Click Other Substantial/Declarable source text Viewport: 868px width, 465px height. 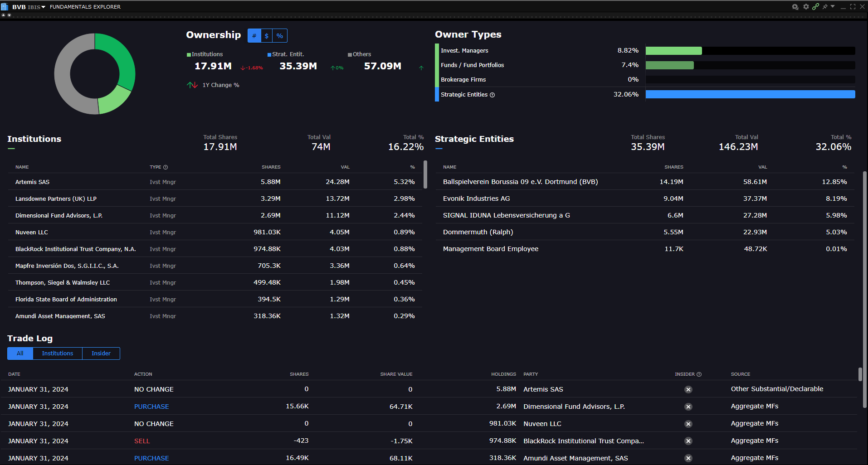pos(777,389)
